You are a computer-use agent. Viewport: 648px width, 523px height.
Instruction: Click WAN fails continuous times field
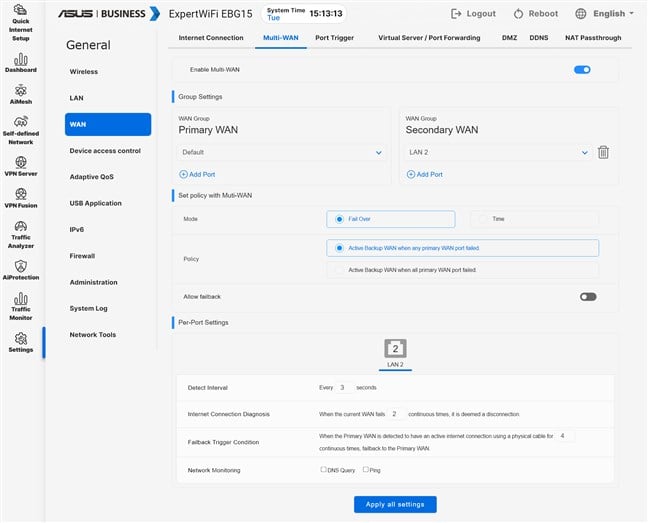(x=396, y=414)
